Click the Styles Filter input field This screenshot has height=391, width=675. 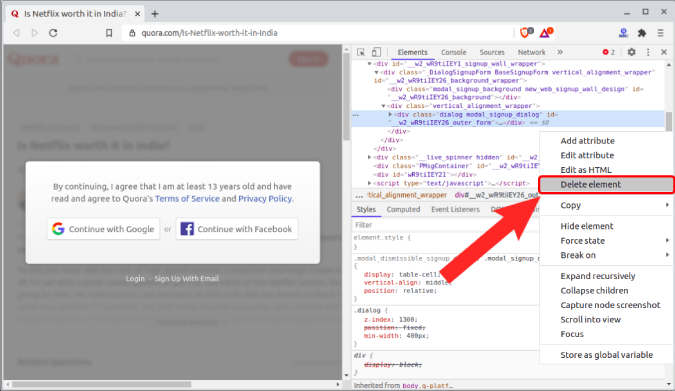coord(446,225)
